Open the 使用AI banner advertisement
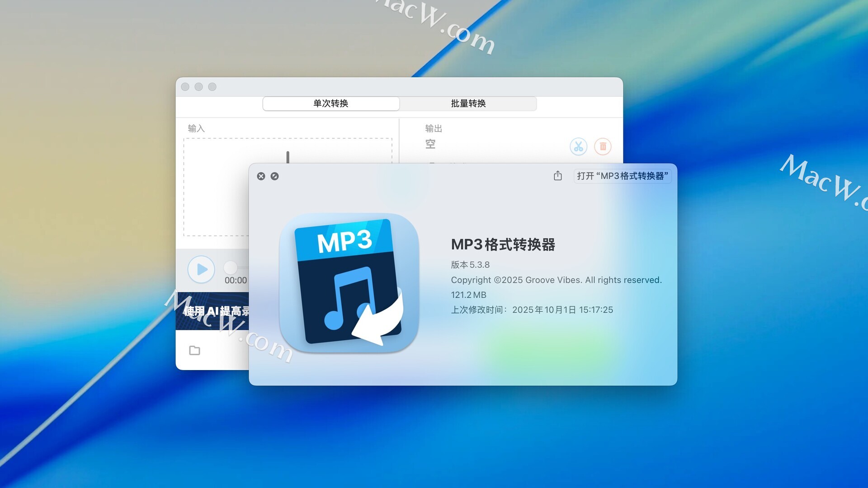 tap(212, 311)
